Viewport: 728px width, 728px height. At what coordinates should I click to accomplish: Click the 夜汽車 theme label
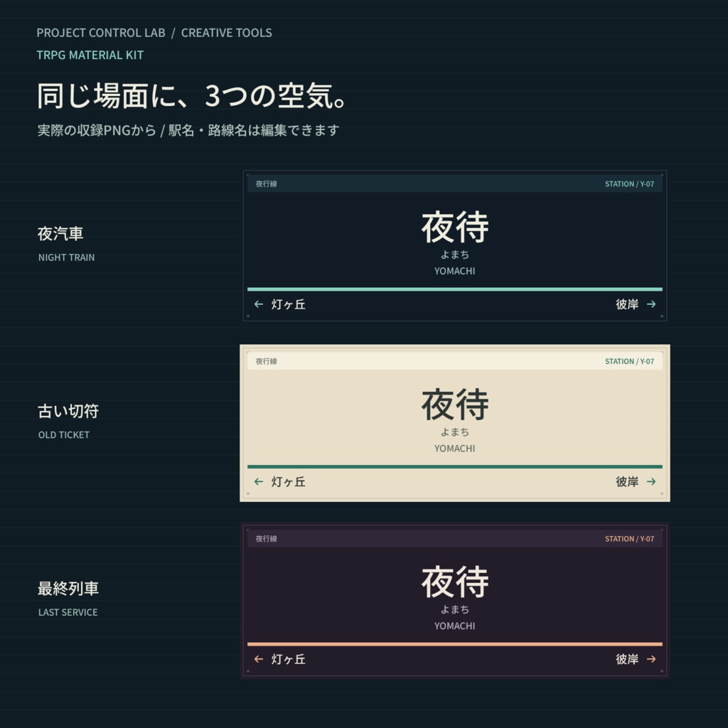click(x=60, y=233)
